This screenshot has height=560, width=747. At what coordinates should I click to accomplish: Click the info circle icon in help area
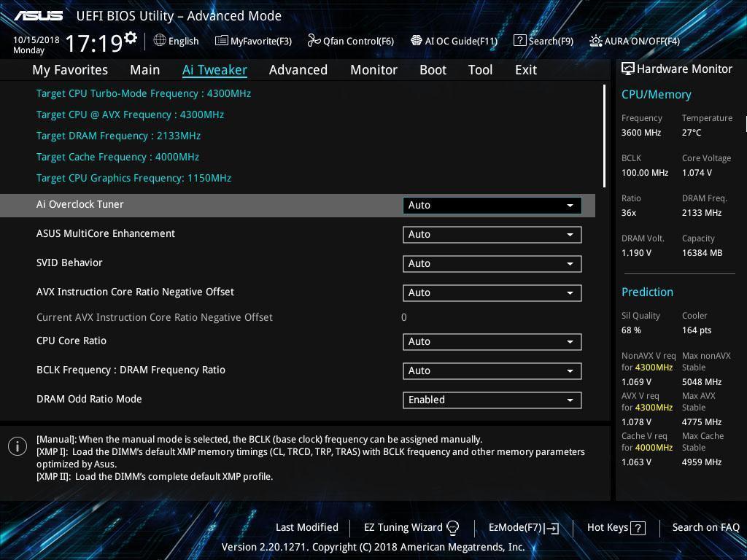coord(18,446)
